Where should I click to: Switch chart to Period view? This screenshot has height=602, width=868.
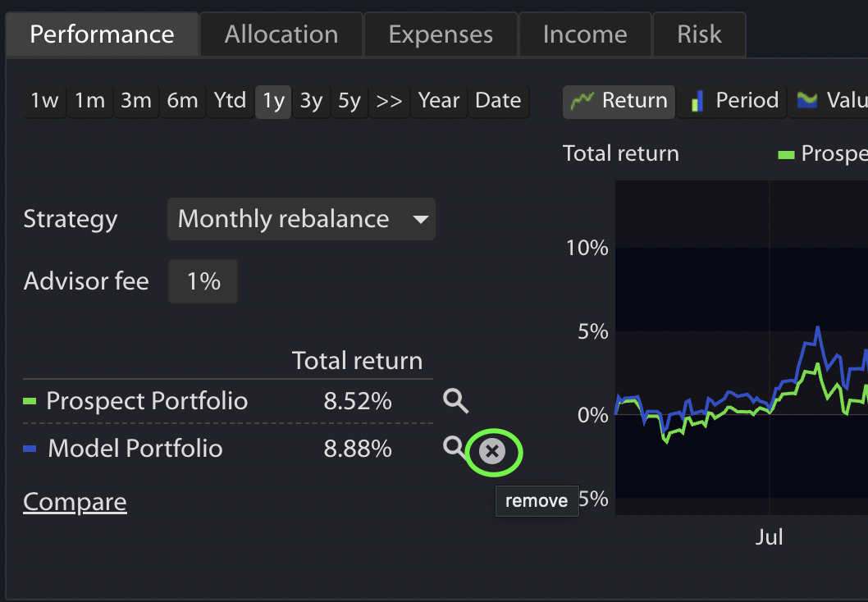(x=733, y=101)
